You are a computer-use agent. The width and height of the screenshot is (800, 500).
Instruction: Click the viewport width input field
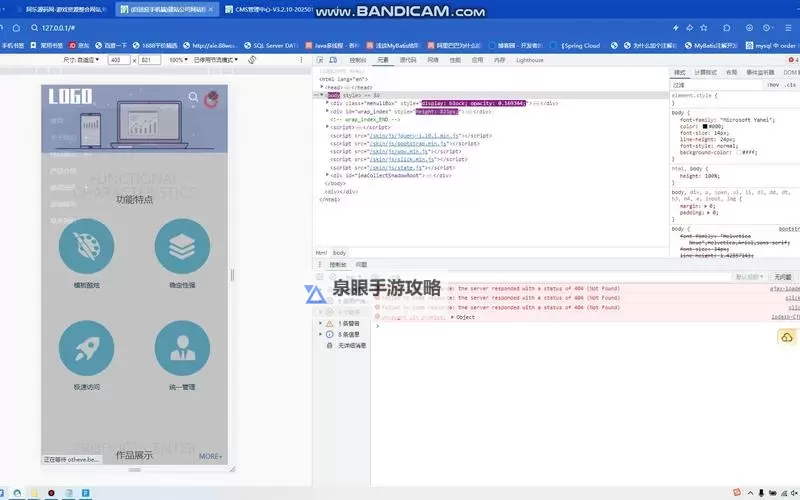click(119, 60)
